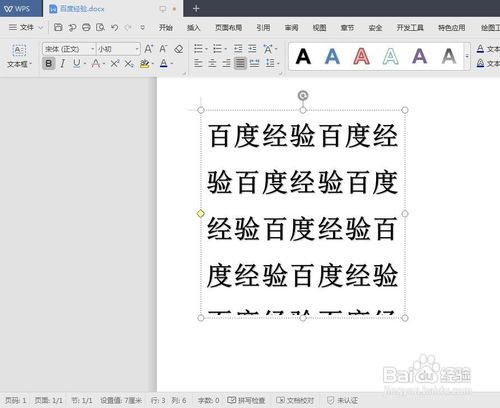Switch to the 引用 tab
The height and width of the screenshot is (408, 500).
click(263, 28)
